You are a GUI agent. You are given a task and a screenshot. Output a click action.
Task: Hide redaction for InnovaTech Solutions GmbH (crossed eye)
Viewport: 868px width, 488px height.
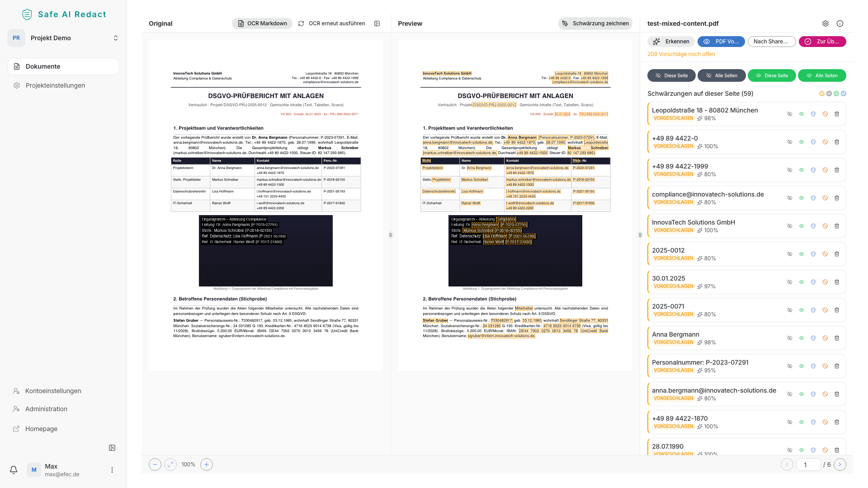pos(790,226)
